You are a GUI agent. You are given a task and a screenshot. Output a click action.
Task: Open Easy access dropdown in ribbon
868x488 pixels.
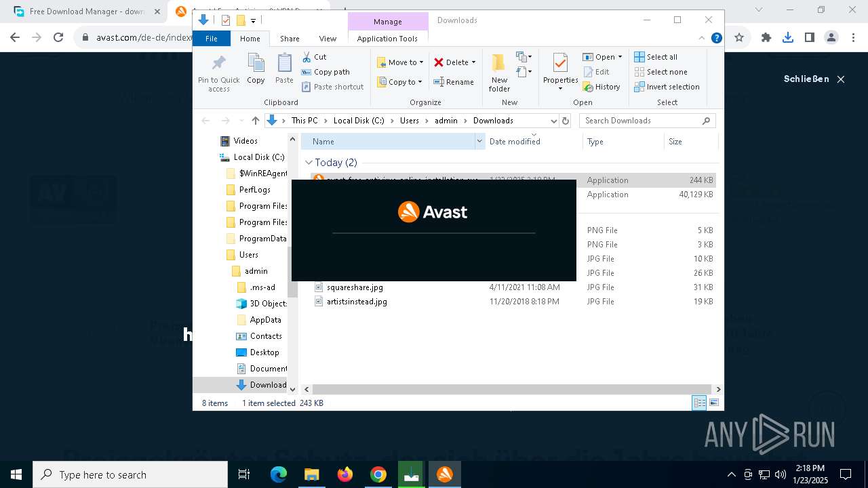click(x=524, y=71)
